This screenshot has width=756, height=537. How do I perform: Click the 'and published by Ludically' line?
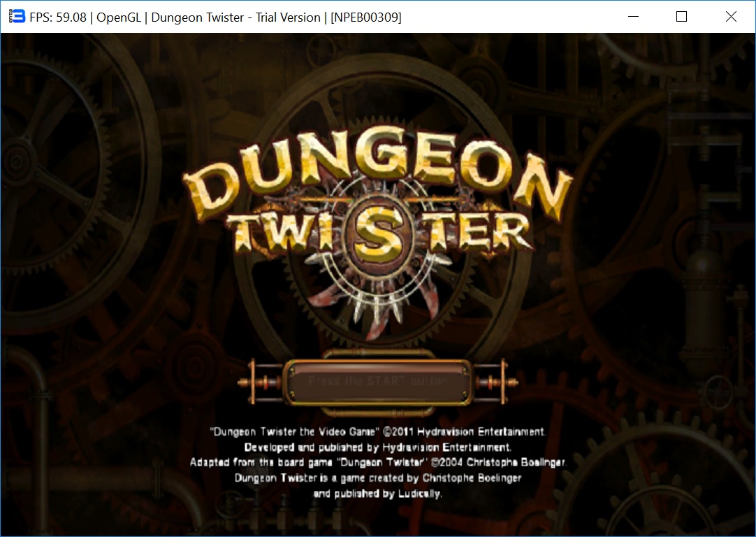tap(378, 494)
